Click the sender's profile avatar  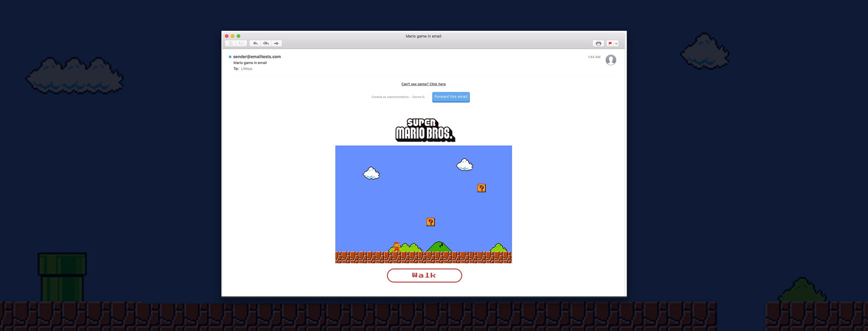(x=611, y=60)
